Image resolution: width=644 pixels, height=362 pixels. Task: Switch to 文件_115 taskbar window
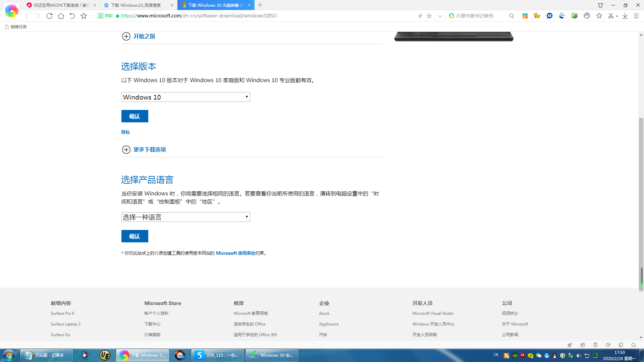tap(218, 355)
